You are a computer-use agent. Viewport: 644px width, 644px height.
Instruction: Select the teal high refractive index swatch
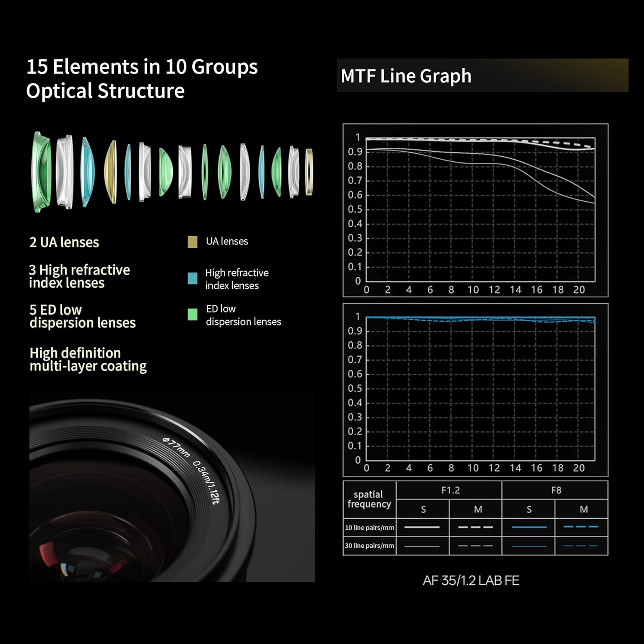click(192, 279)
